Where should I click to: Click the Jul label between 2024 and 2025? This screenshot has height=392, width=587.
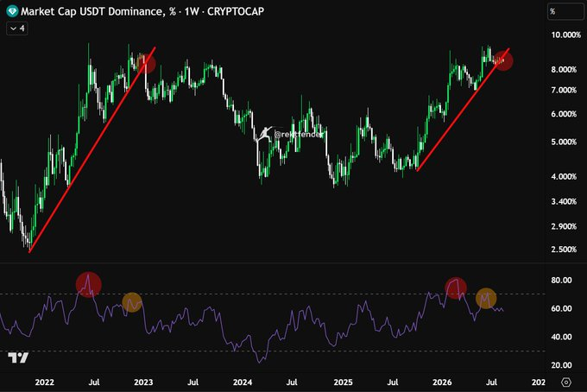click(292, 383)
